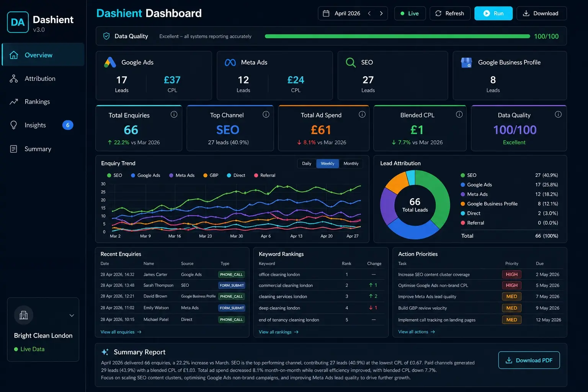The height and width of the screenshot is (392, 588).
Task: Toggle the Live Data indicator in sidebar
Action: pyautogui.click(x=29, y=349)
